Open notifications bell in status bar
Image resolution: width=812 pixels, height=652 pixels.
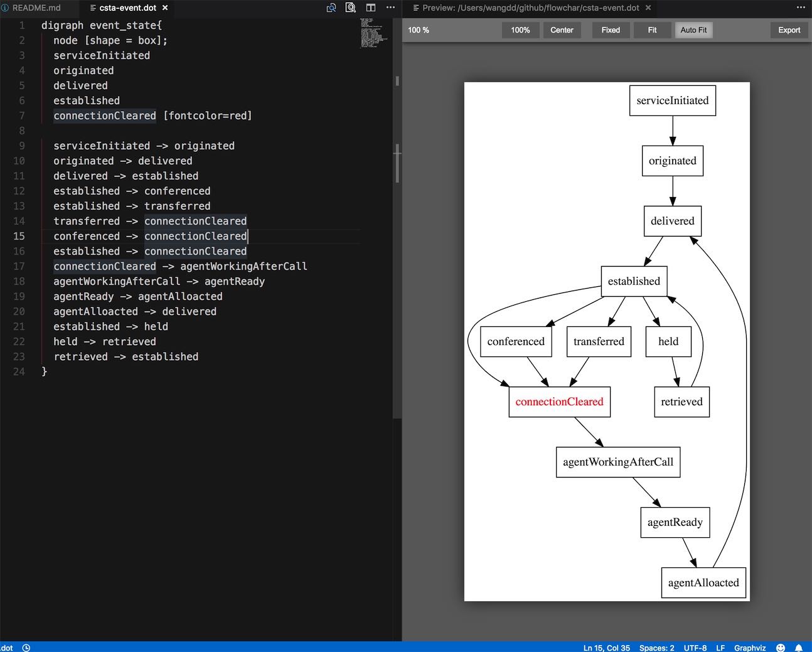point(799,648)
